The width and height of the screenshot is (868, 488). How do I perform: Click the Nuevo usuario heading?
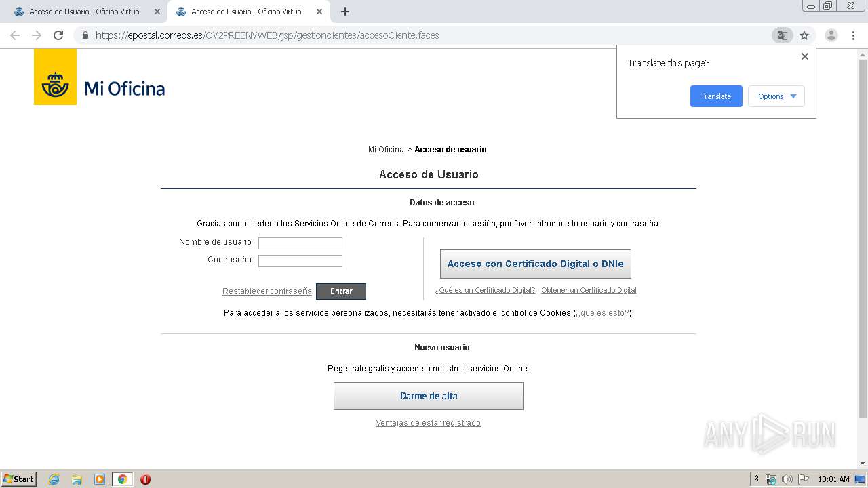[x=442, y=348]
